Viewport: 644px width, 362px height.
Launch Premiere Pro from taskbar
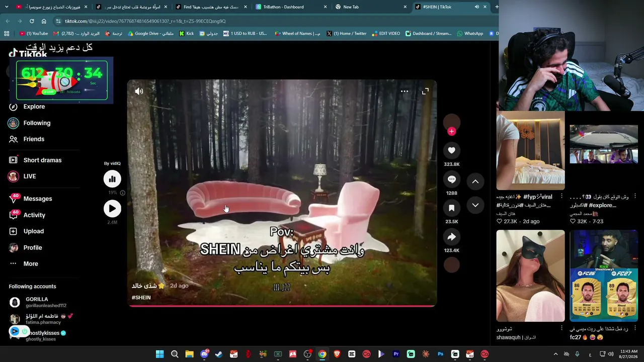point(396,354)
